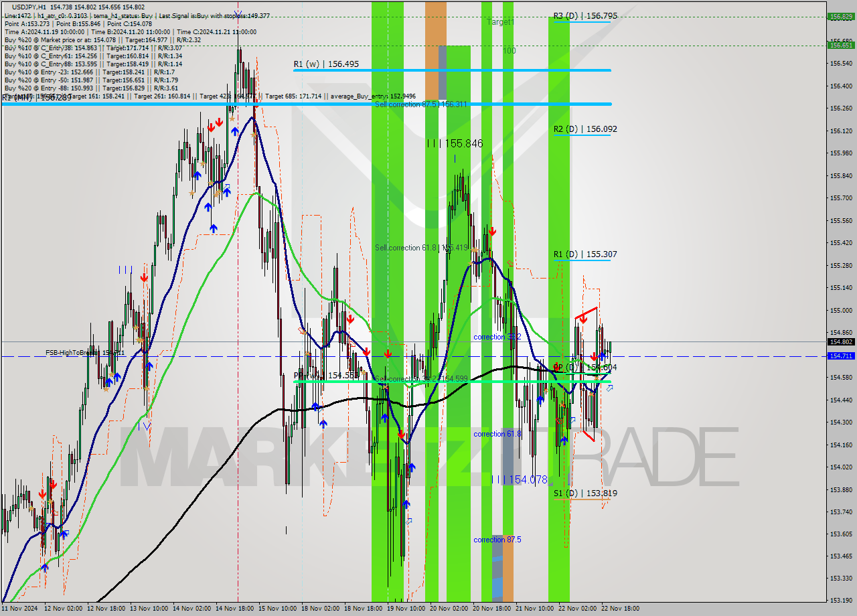Click the '18 Nov 18:00' time axis label
This screenshot has width=857, height=616.
pos(363,609)
